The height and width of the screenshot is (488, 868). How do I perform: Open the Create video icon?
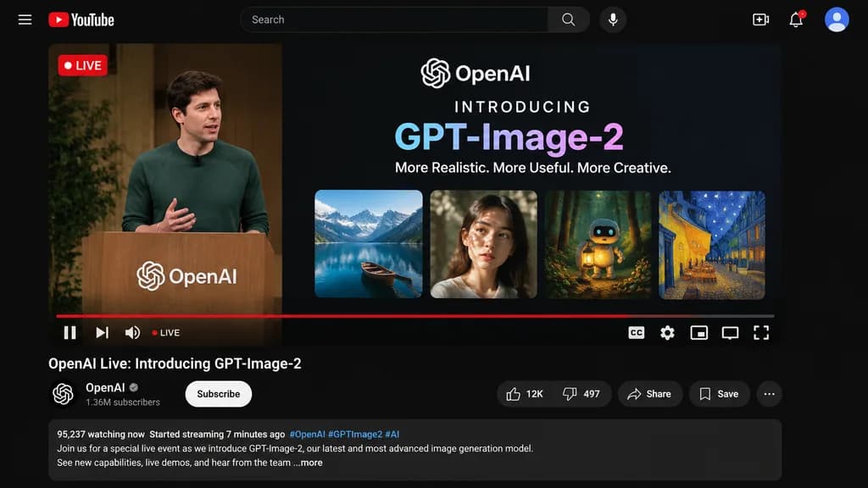click(760, 19)
